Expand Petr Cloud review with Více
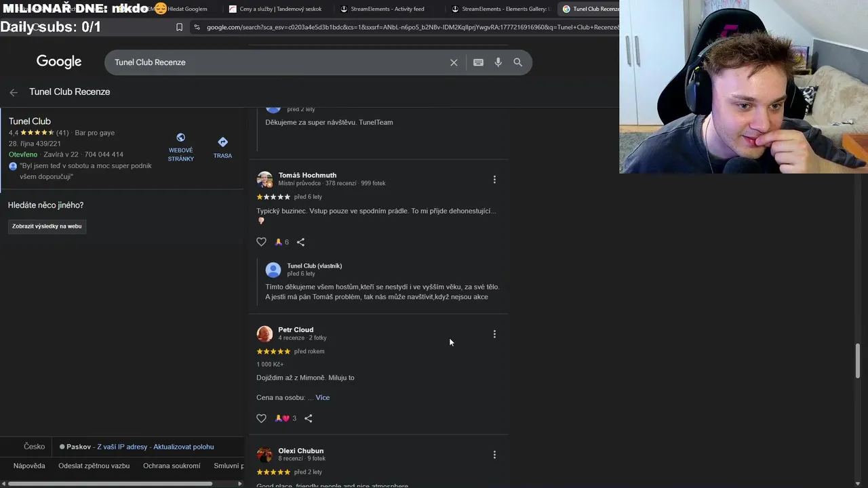This screenshot has width=868, height=488. pyautogui.click(x=322, y=398)
